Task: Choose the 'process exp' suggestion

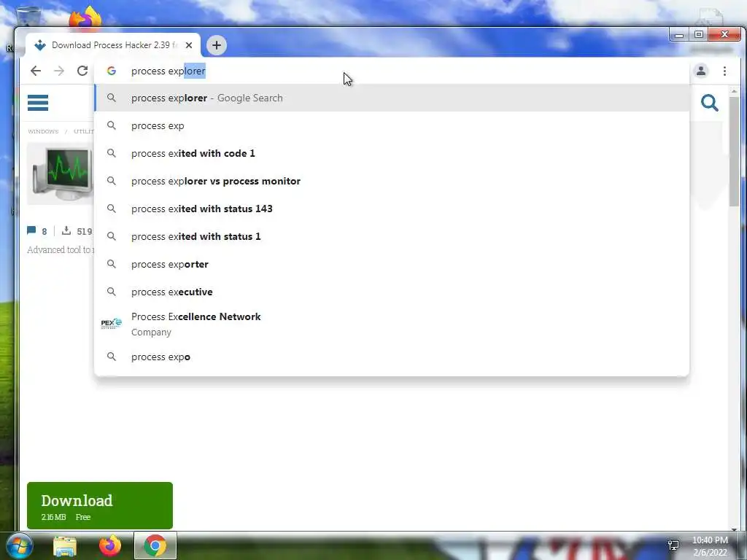Action: (392, 125)
